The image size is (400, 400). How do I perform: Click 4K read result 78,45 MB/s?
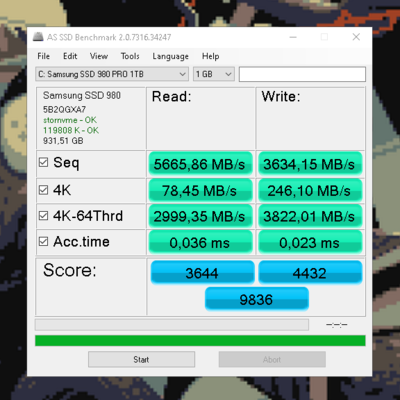[x=200, y=191]
